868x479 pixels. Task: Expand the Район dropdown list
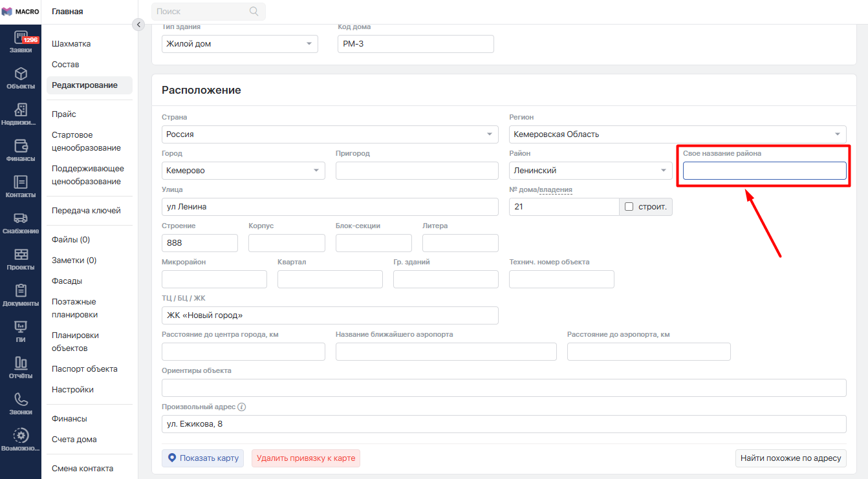[663, 171]
